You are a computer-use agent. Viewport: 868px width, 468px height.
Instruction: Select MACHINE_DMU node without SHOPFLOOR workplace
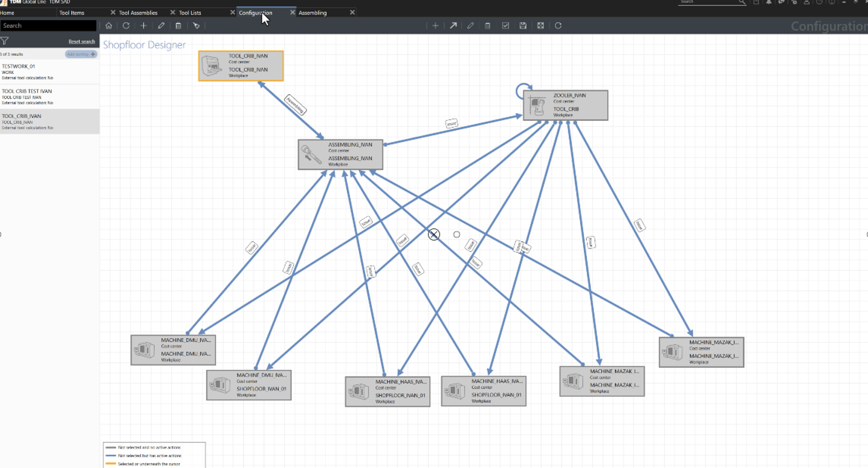(x=173, y=349)
